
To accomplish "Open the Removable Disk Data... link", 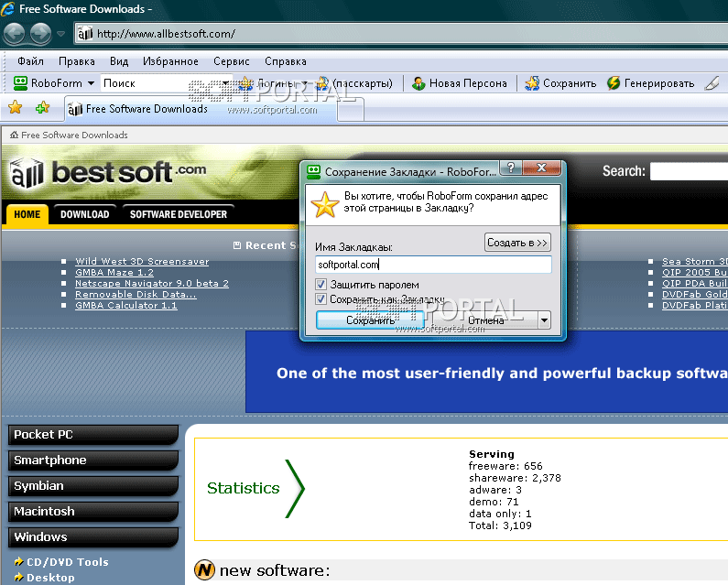I will pos(136,295).
